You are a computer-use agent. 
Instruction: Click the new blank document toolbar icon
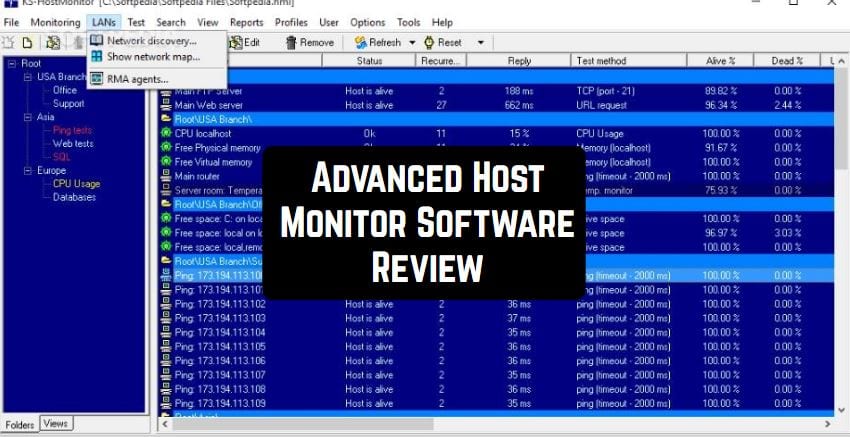point(27,43)
